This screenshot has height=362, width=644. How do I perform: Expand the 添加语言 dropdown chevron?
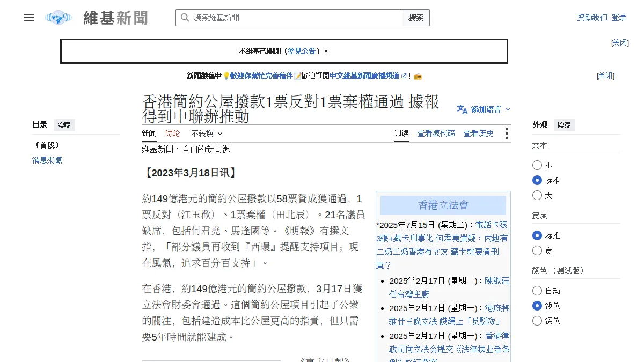coord(508,109)
